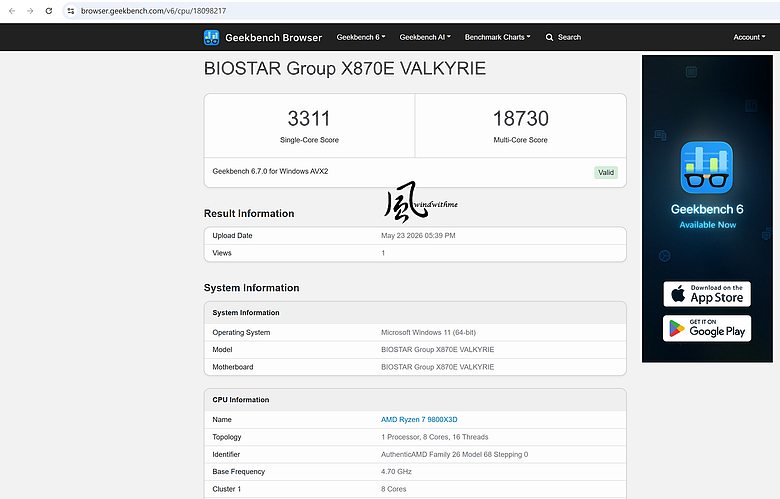Click the Base Frequency value 4.70 GHz
The height and width of the screenshot is (499, 780).
(x=396, y=472)
